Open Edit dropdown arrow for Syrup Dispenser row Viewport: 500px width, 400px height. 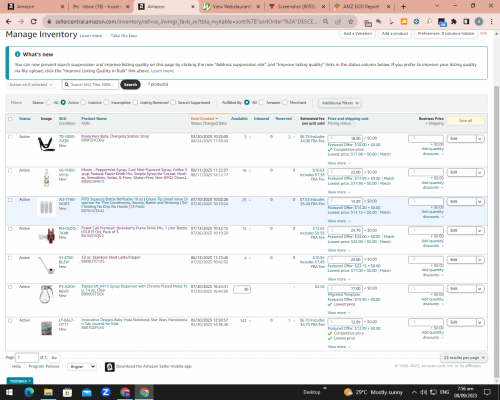coord(480,289)
